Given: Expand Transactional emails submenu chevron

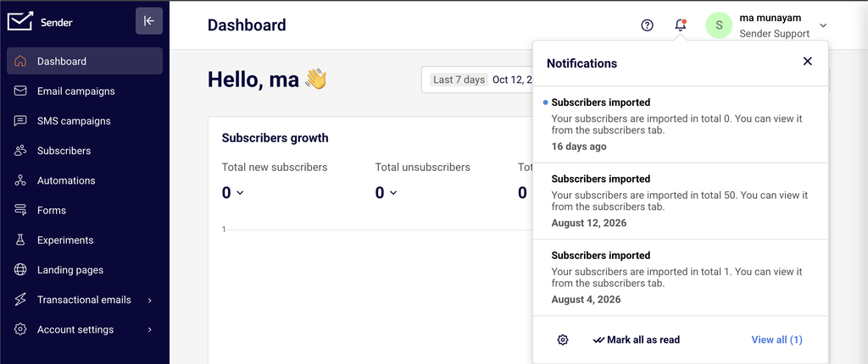Looking at the screenshot, I should pos(150,301).
